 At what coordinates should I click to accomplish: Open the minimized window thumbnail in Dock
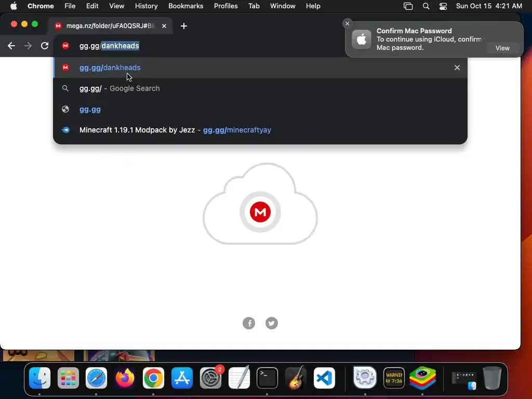point(464,379)
